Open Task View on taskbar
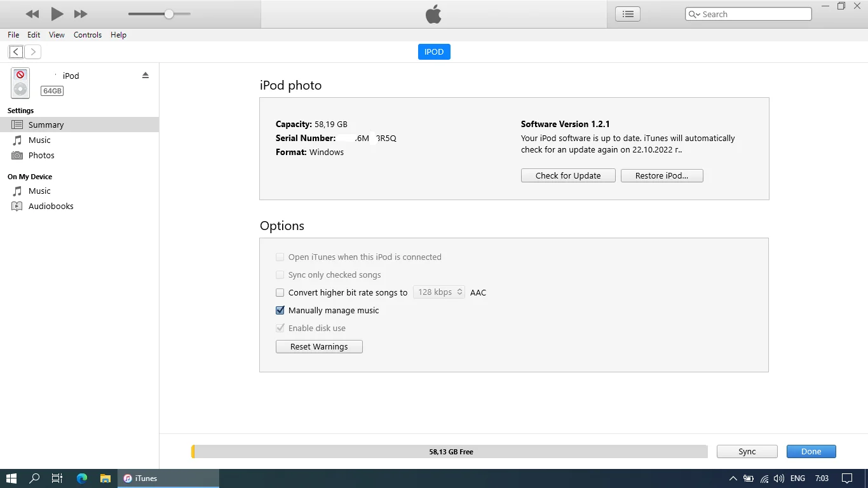 click(57, 478)
